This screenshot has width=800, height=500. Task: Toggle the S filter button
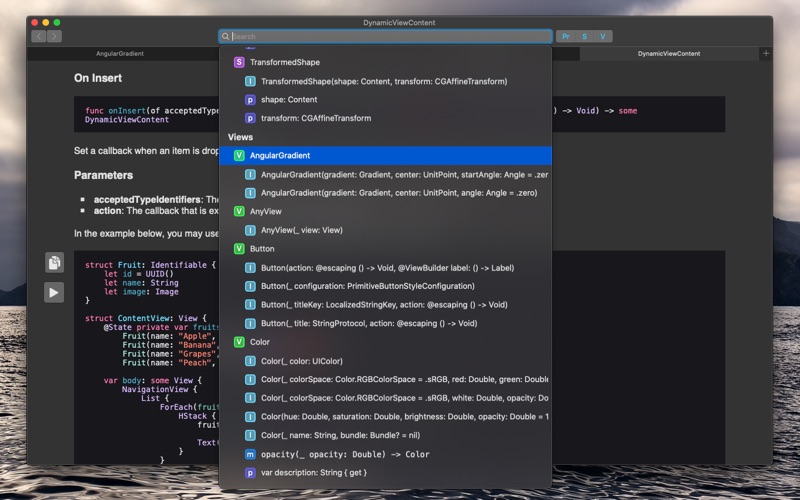[585, 36]
